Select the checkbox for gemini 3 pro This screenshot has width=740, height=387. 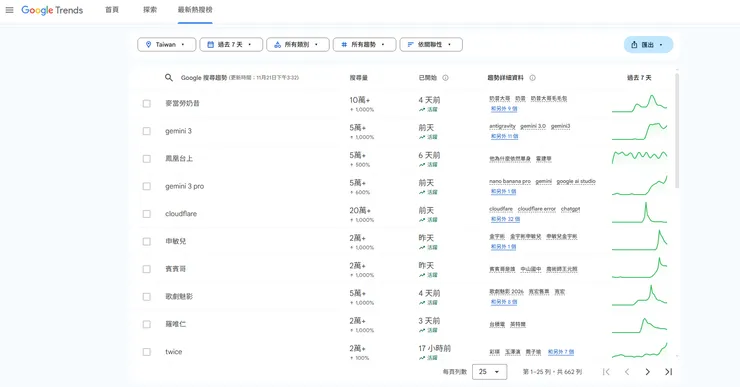click(x=147, y=186)
